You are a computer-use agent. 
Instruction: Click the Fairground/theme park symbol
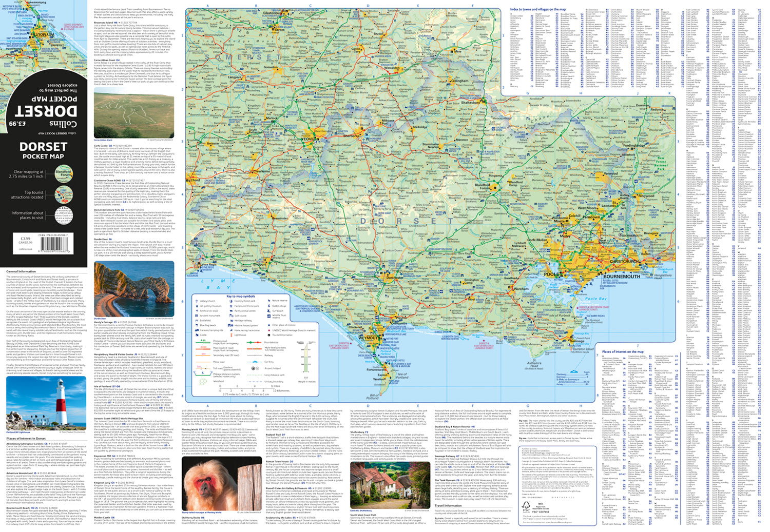231,306
